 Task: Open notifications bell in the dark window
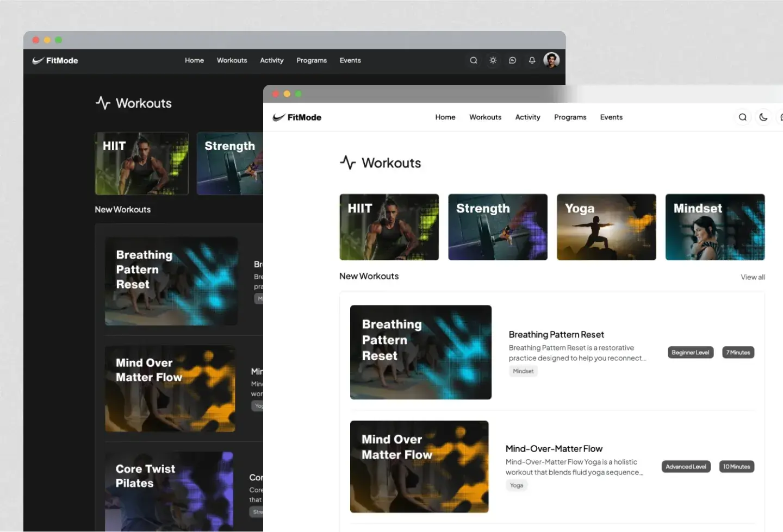(x=532, y=60)
